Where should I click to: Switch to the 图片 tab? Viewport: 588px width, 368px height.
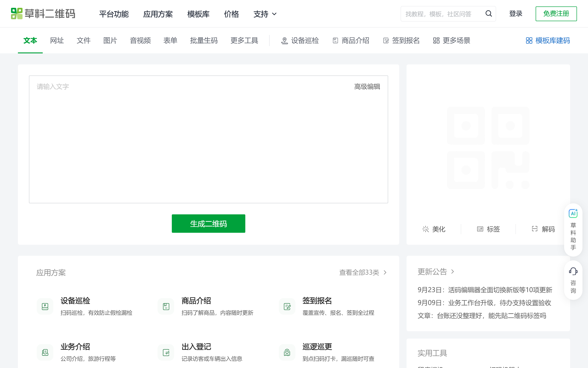click(x=110, y=40)
